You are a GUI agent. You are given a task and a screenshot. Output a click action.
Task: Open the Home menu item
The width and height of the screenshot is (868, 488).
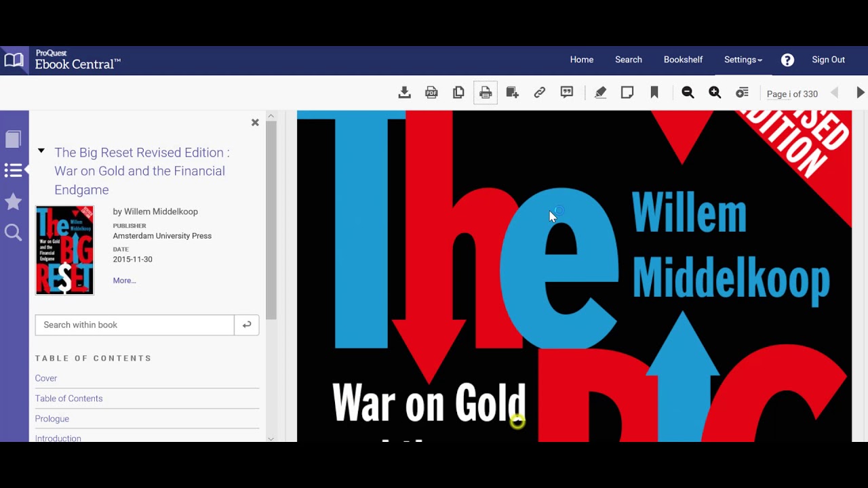[x=582, y=60]
